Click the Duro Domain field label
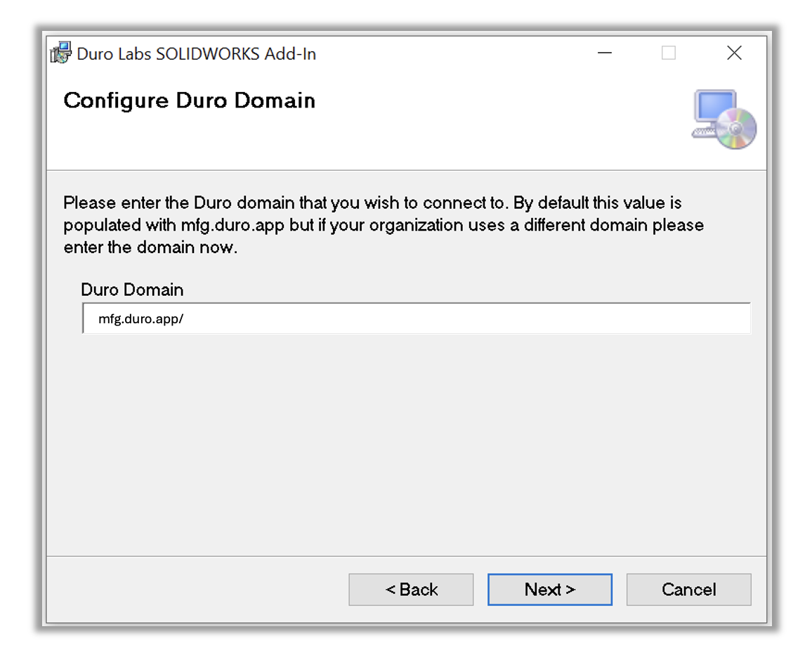 point(132,289)
